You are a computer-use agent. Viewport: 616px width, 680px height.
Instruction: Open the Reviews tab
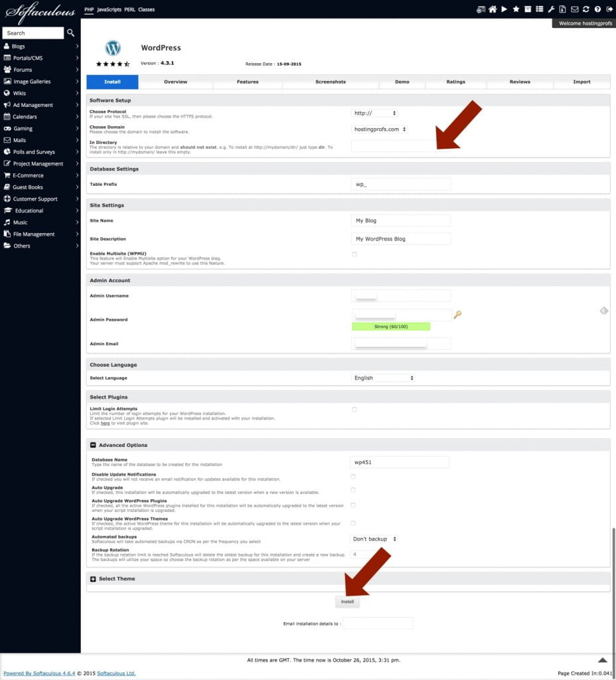point(520,82)
